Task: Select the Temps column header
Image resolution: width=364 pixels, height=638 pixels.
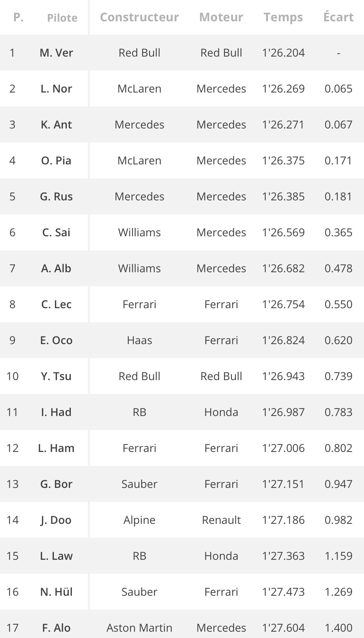Action: pyautogui.click(x=283, y=17)
